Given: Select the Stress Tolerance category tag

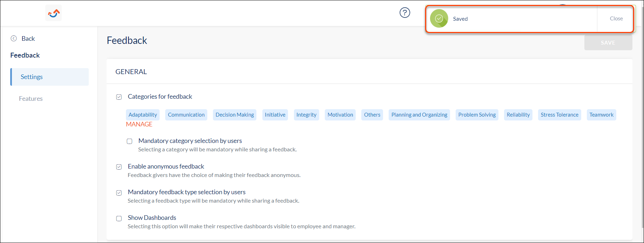Looking at the screenshot, I should [559, 115].
